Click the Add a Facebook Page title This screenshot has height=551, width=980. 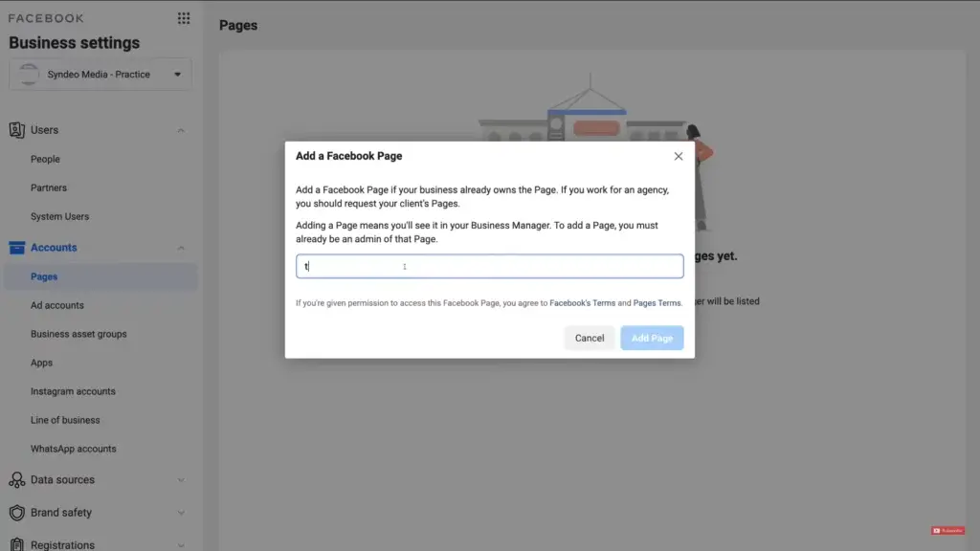(x=348, y=156)
